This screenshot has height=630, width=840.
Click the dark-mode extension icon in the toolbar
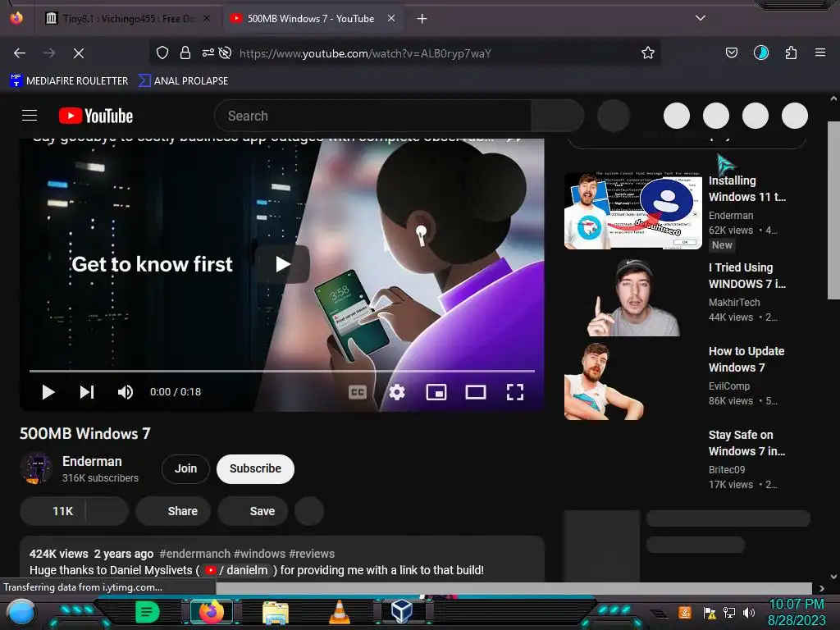pos(760,52)
